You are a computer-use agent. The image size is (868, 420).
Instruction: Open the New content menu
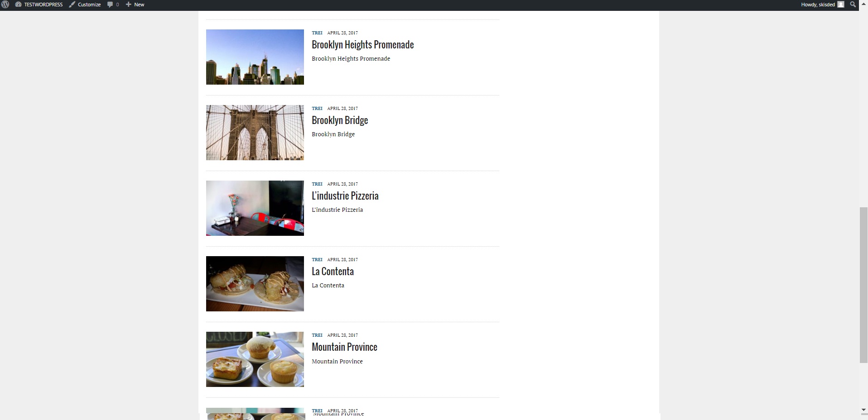click(135, 5)
